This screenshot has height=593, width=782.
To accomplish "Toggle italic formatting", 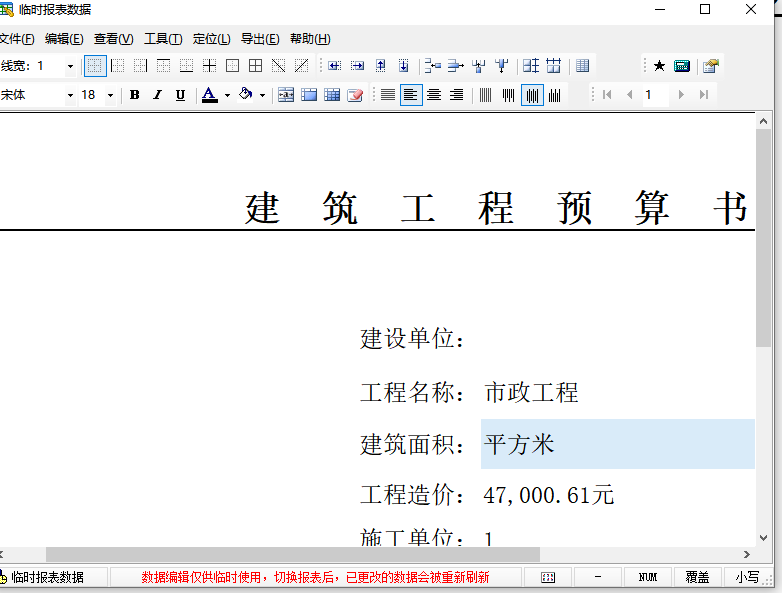I will tap(157, 95).
